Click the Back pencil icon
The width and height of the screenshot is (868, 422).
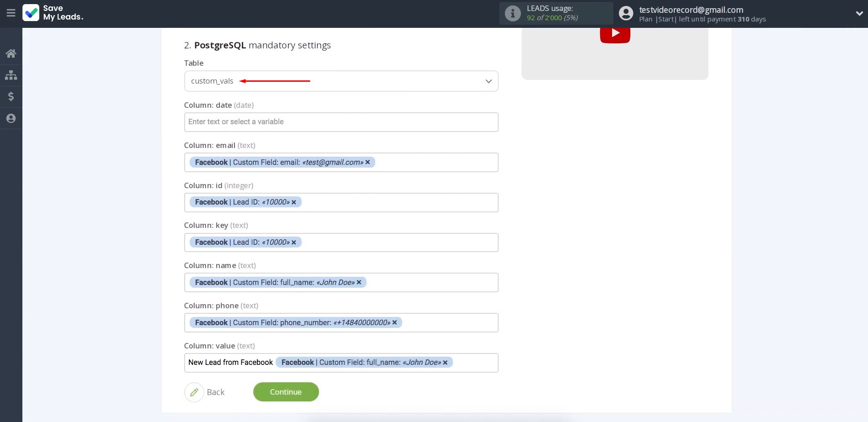[x=194, y=392]
